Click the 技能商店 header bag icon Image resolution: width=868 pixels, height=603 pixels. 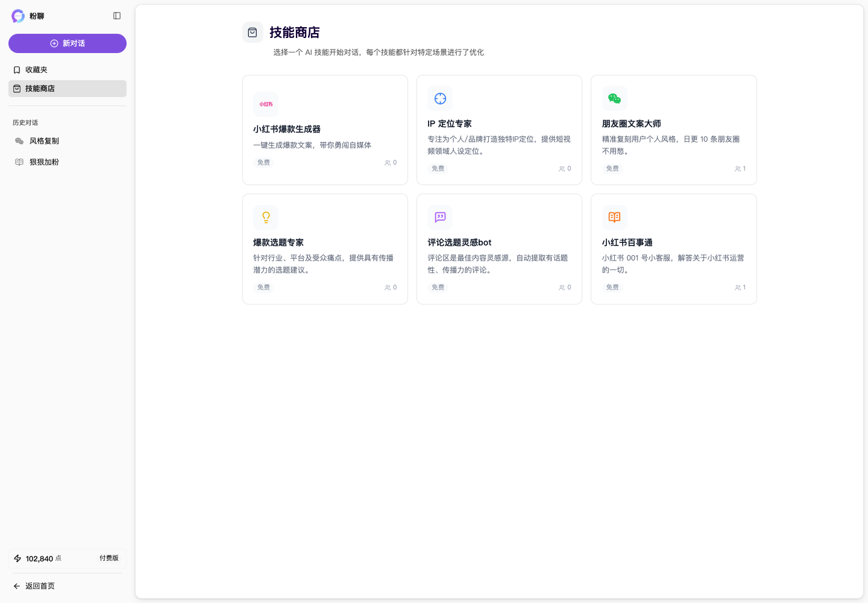point(253,32)
